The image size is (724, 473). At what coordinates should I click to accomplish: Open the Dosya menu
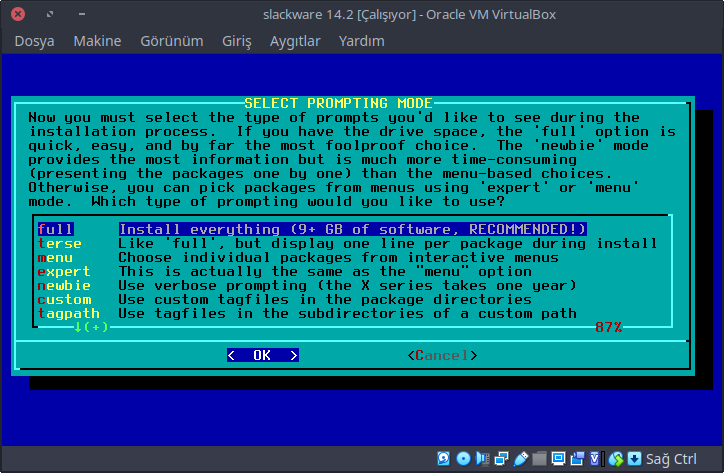(34, 41)
